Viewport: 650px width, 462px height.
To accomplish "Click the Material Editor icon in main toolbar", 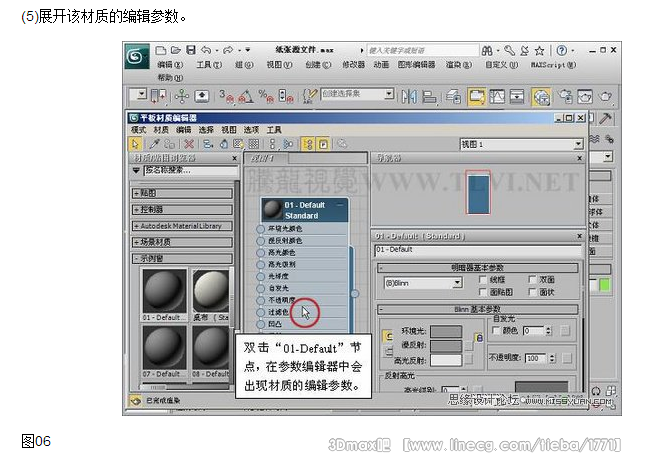I will (541, 97).
